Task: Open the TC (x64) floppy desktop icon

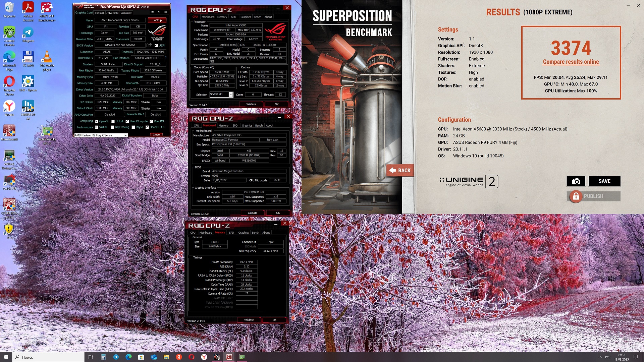Action: pos(28,59)
